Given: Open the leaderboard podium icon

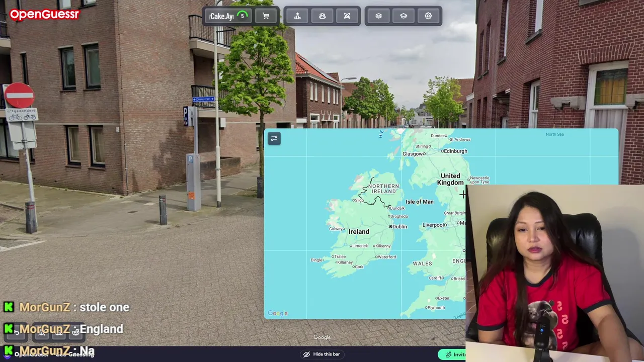Looking at the screenshot, I should tap(297, 16).
